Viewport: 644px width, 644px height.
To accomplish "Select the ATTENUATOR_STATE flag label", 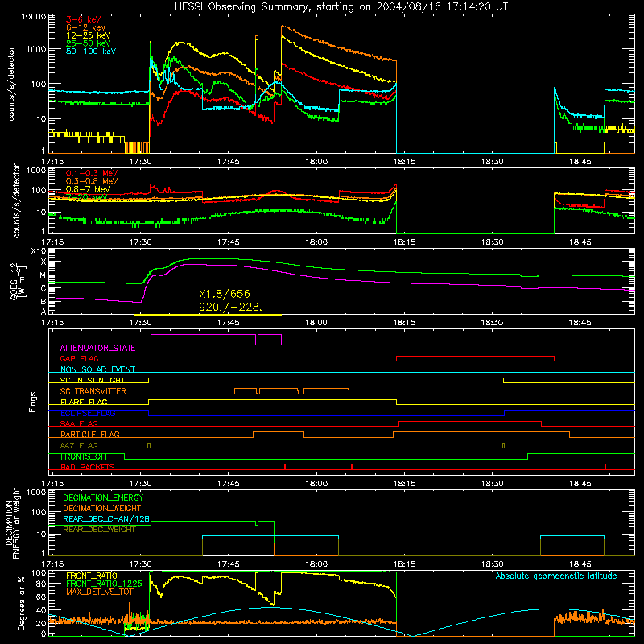I will click(97, 349).
